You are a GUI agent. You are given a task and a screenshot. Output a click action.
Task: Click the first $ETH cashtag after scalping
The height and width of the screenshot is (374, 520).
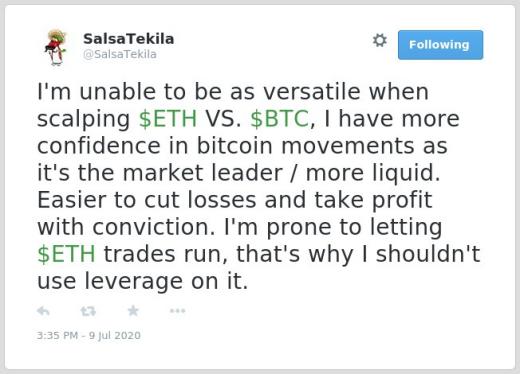click(x=168, y=119)
